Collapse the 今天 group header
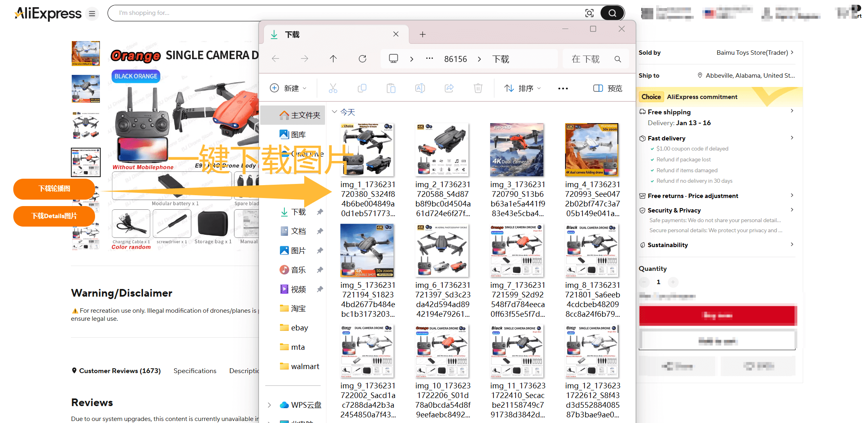The image size is (868, 423). click(x=334, y=111)
